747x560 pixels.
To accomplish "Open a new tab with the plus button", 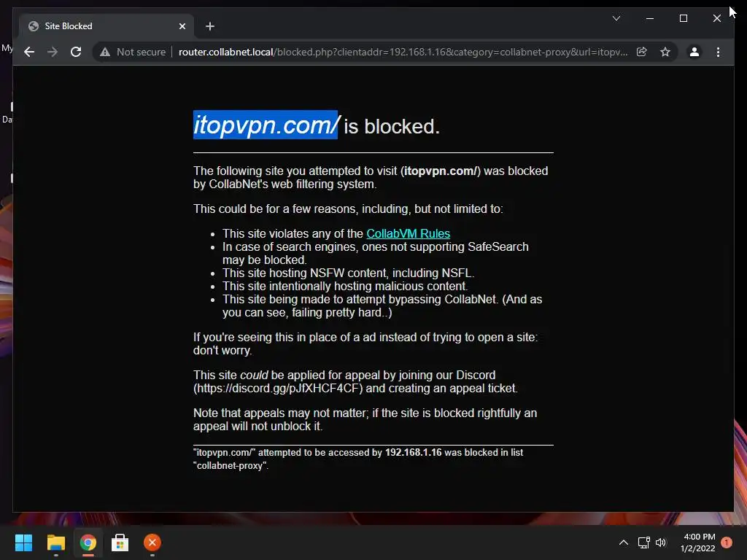I will pos(210,26).
